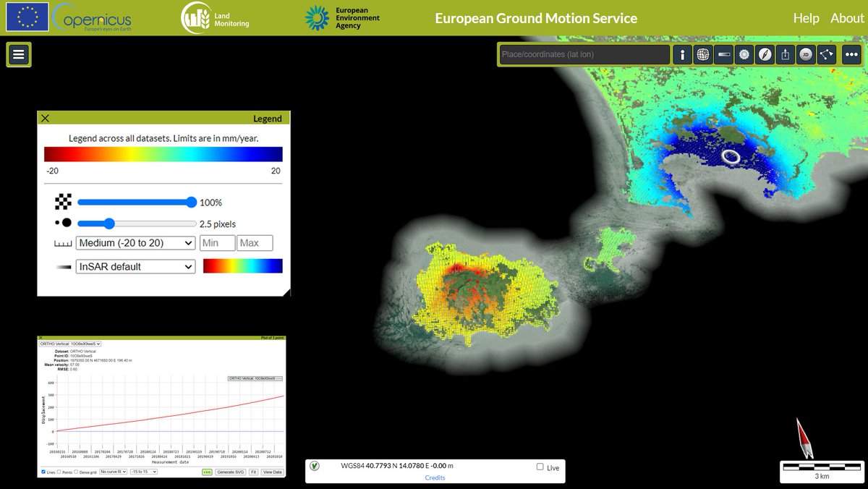
Task: Select the polygon selection tool icon
Action: click(x=827, y=54)
